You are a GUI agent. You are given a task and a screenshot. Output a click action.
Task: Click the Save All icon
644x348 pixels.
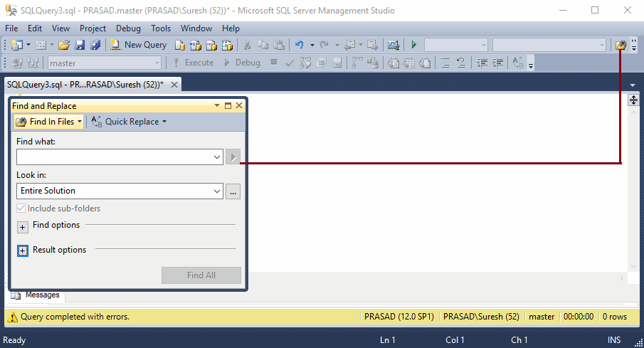coord(95,45)
